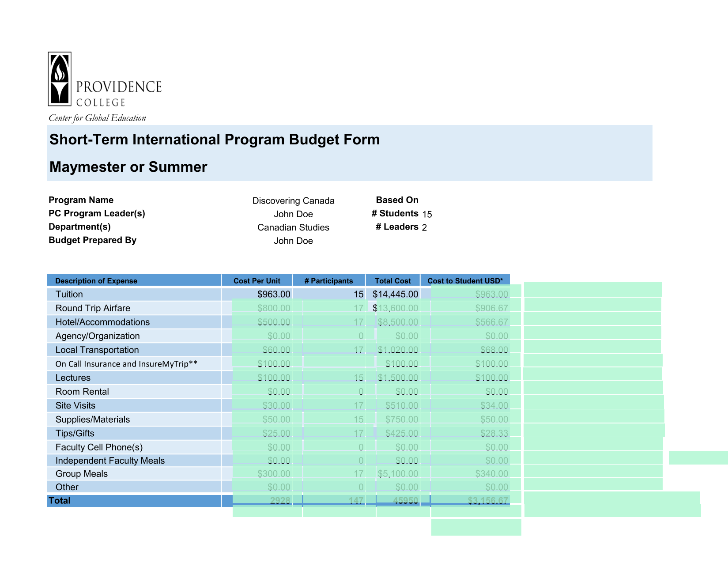Click the 'Cost to Student USD*' column header

pyautogui.click(x=465, y=281)
